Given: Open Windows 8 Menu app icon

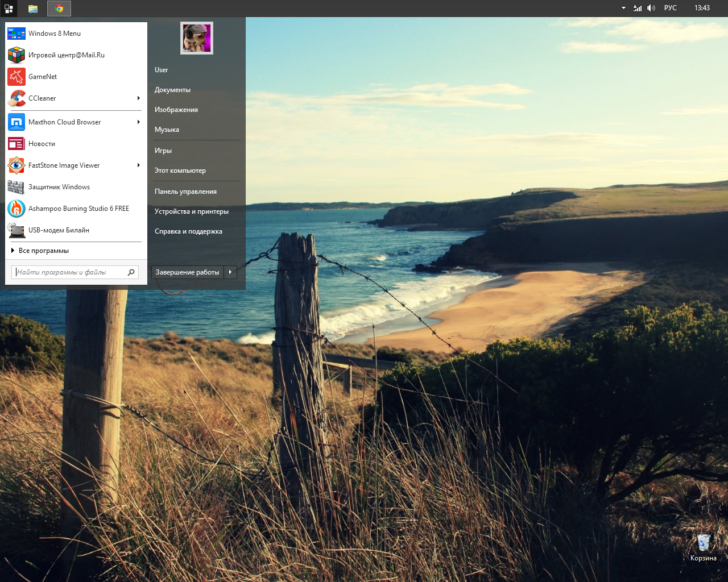Looking at the screenshot, I should click(16, 34).
